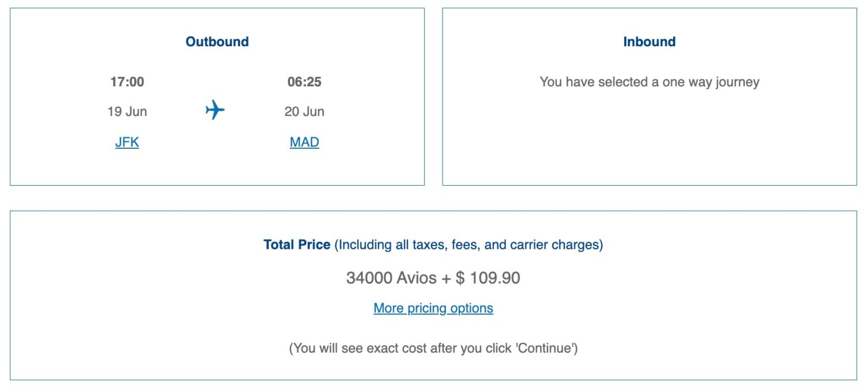
Task: Click the More pricing options link
Action: pyautogui.click(x=433, y=308)
